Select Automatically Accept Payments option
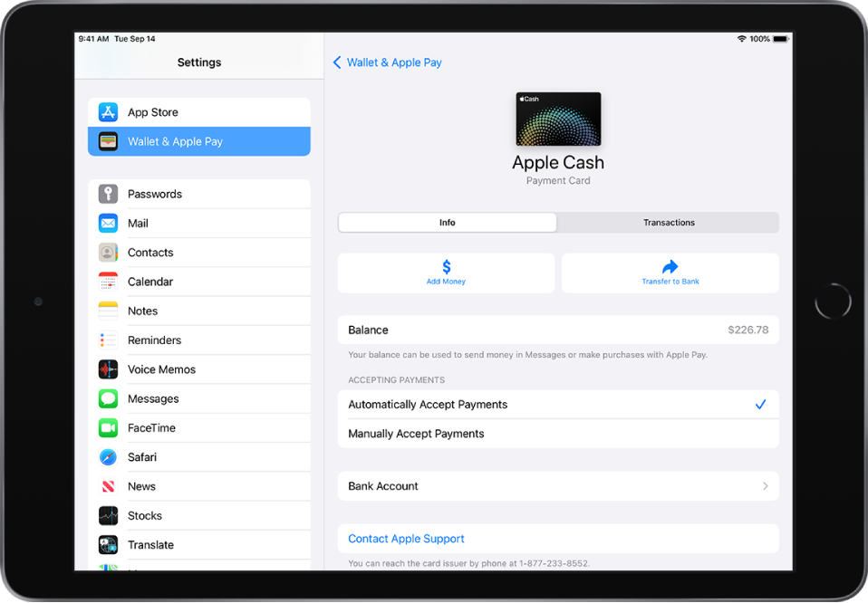868x603 pixels. click(558, 405)
